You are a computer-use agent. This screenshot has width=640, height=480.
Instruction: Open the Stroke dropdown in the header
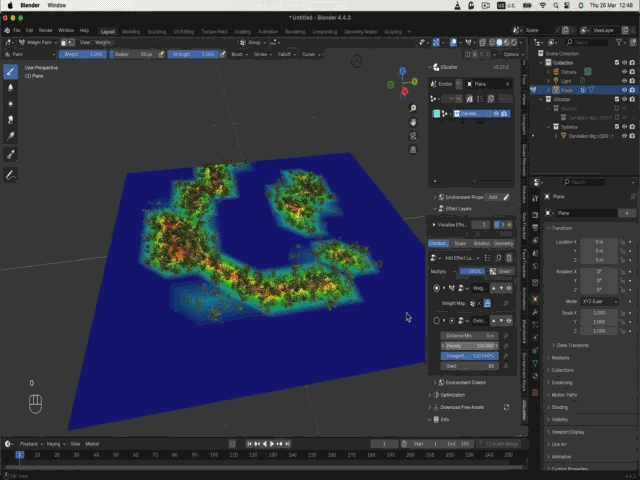(x=263, y=54)
